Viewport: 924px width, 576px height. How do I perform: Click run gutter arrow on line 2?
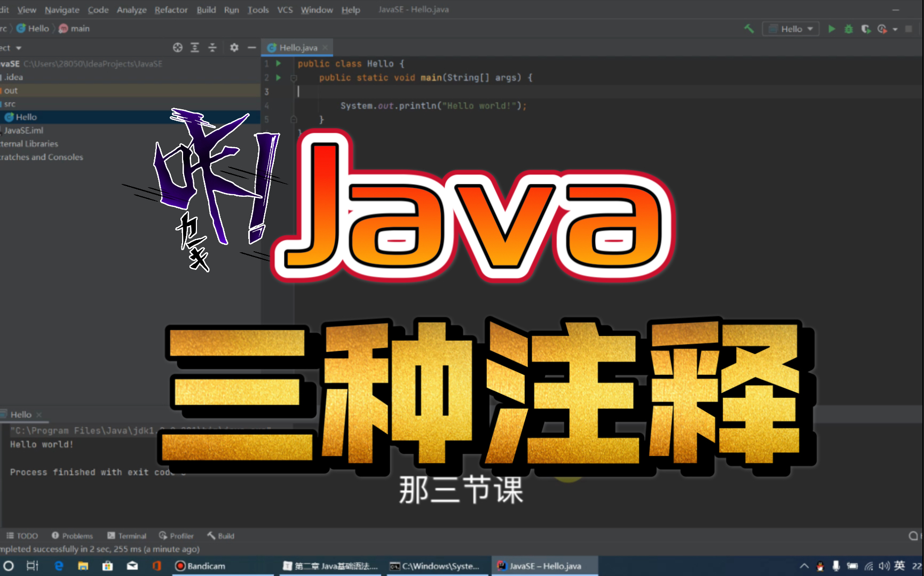point(278,77)
